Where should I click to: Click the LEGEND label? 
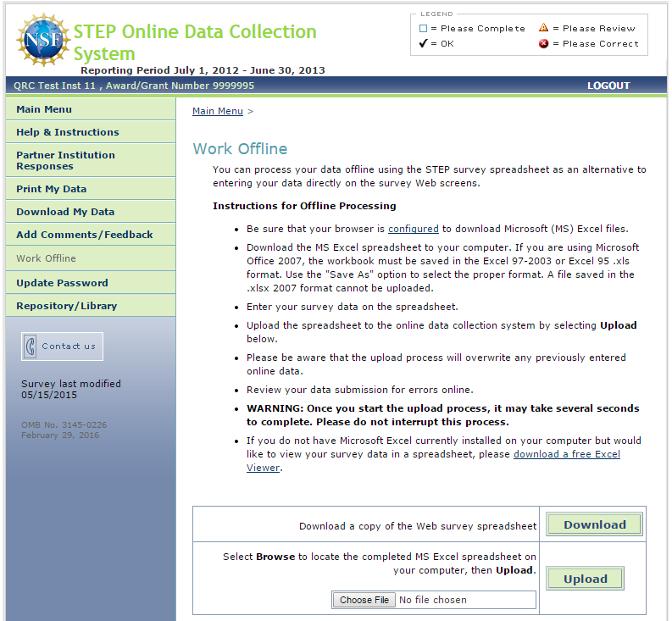pos(436,14)
